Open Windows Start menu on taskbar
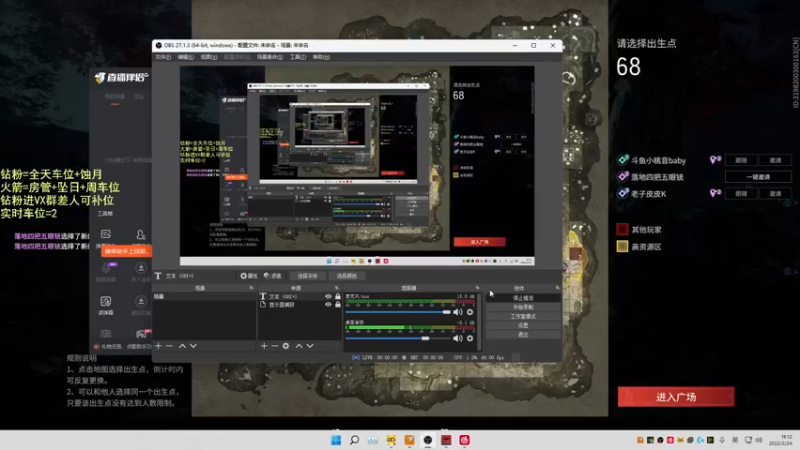800x450 pixels. pyautogui.click(x=336, y=440)
